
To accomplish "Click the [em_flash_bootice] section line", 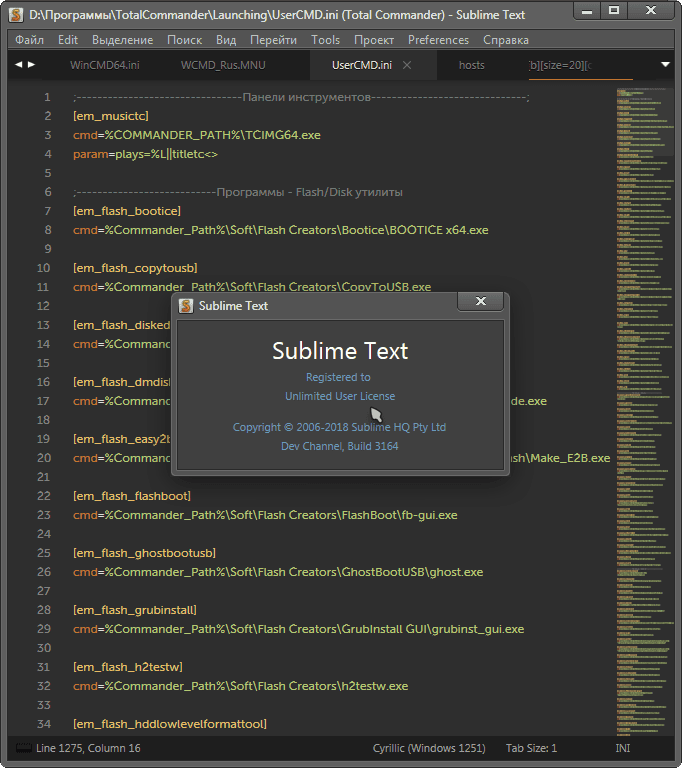I will click(x=127, y=211).
